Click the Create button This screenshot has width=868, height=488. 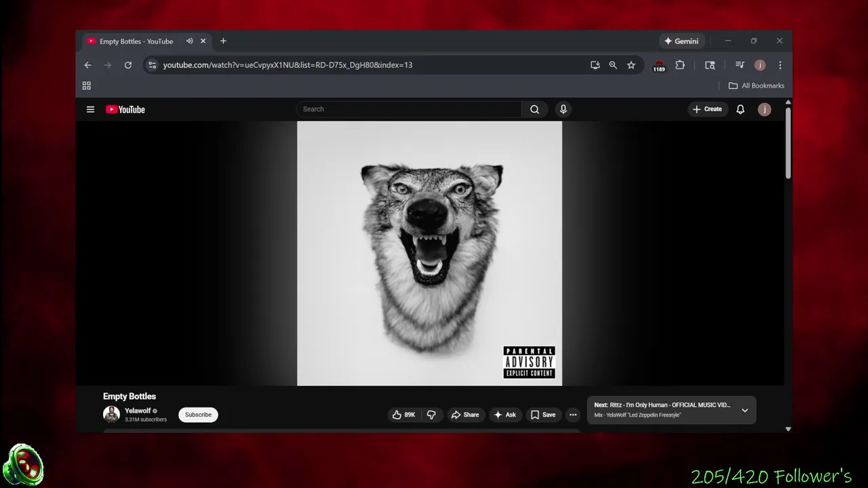pos(707,109)
